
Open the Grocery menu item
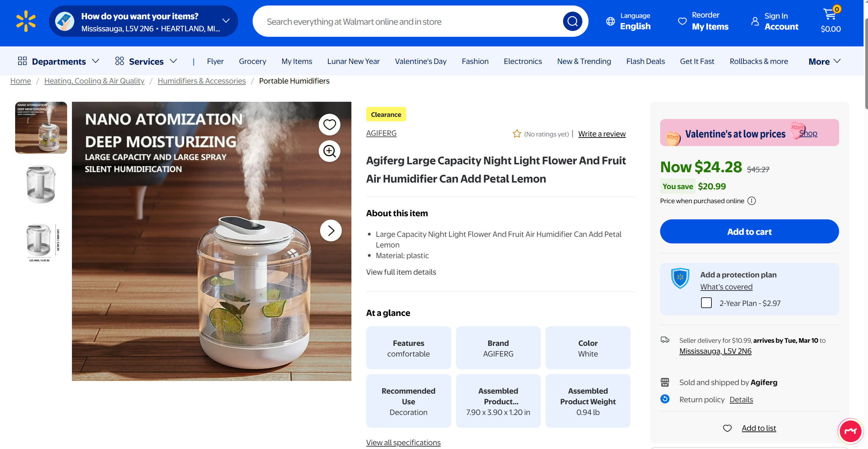click(x=253, y=61)
